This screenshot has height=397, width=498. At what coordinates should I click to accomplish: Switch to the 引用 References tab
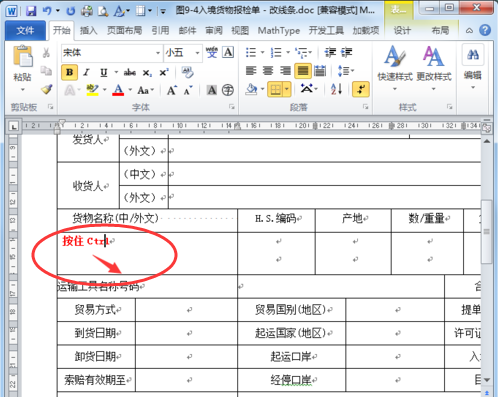160,31
